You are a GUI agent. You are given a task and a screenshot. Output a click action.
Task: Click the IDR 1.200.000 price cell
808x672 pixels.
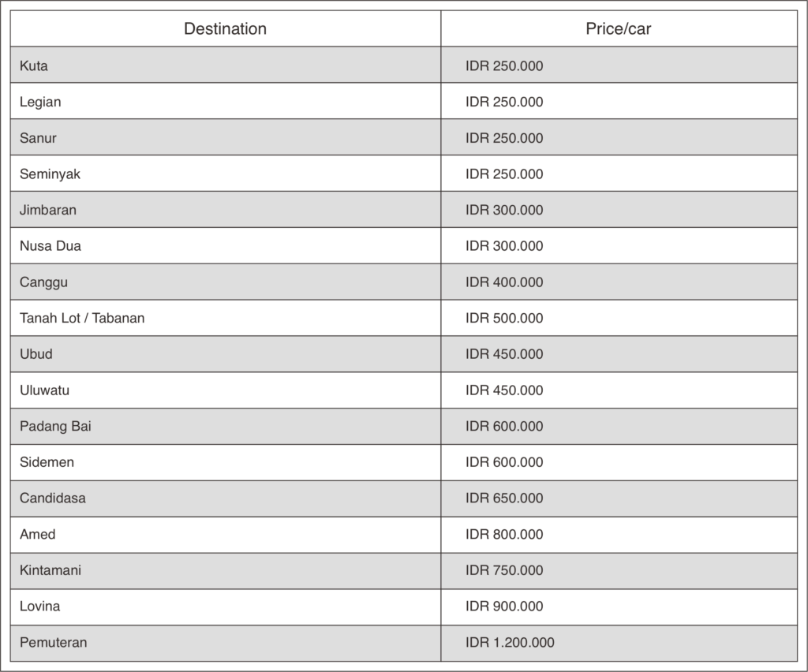pos(510,643)
